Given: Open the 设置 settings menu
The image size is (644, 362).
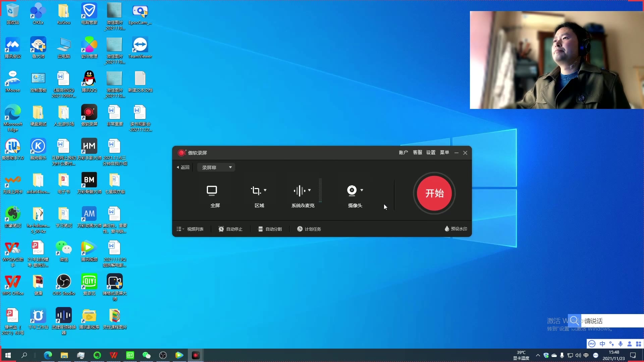Looking at the screenshot, I should [x=431, y=153].
